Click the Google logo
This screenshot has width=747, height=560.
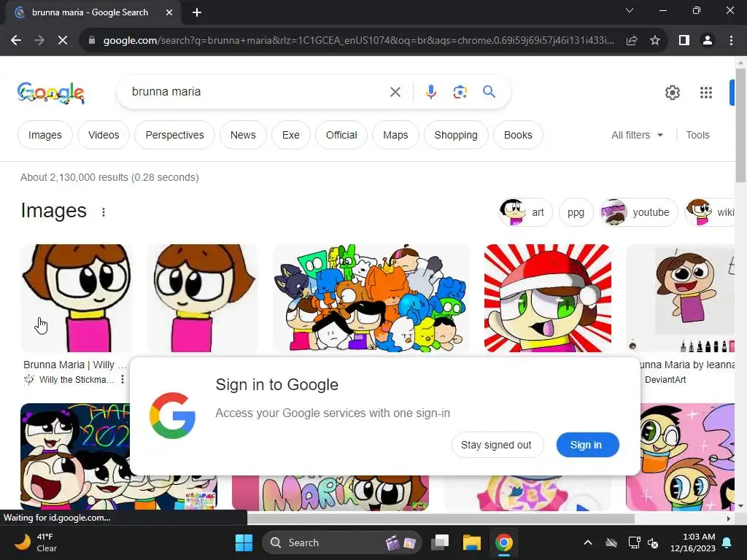50,93
